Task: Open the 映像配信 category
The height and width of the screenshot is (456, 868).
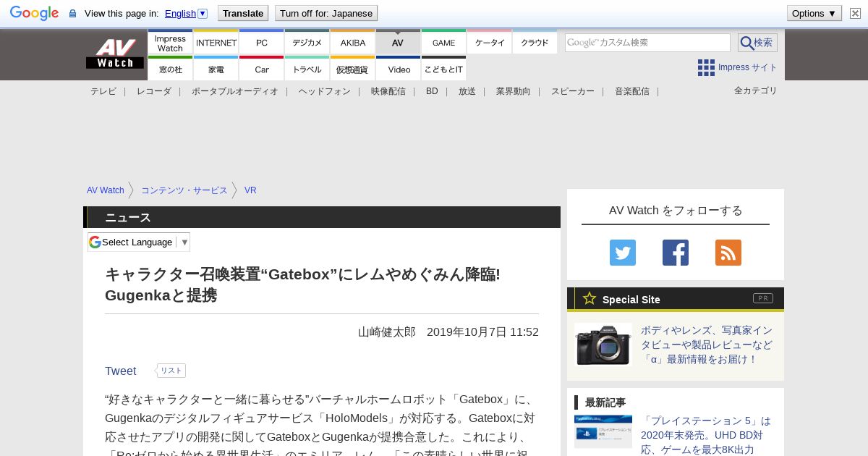Action: point(388,91)
